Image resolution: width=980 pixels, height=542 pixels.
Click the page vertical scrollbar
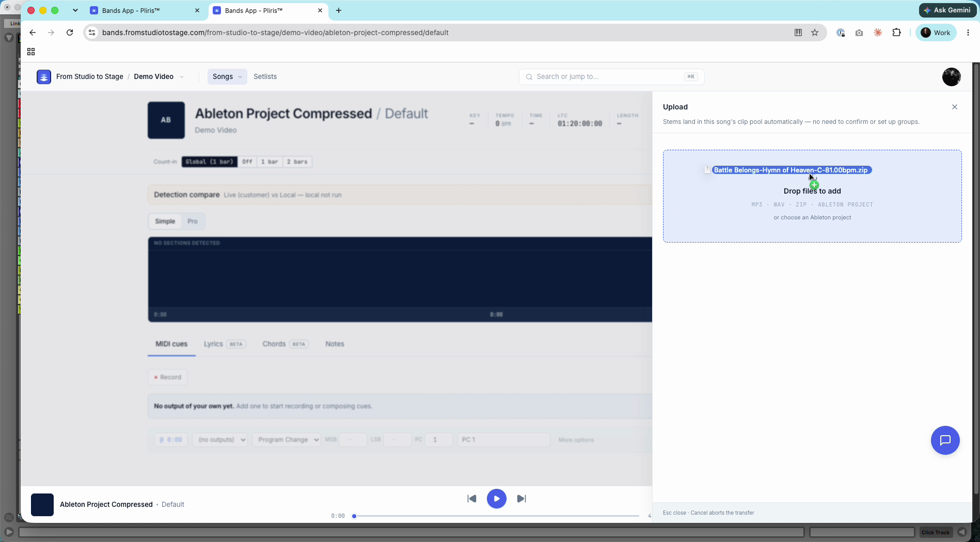pos(976,279)
